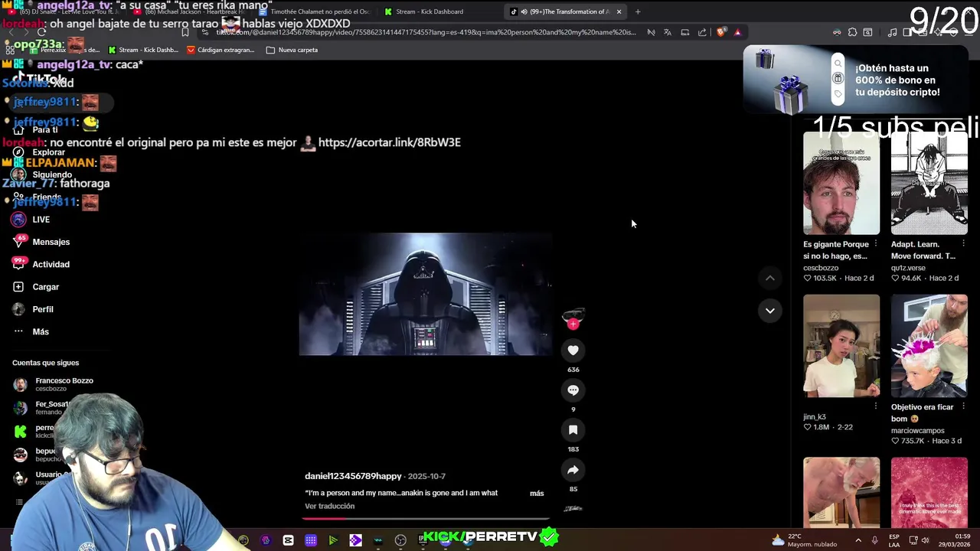This screenshot has height=551, width=980.
Task: Open search magnifier icon near ad
Action: point(838,64)
